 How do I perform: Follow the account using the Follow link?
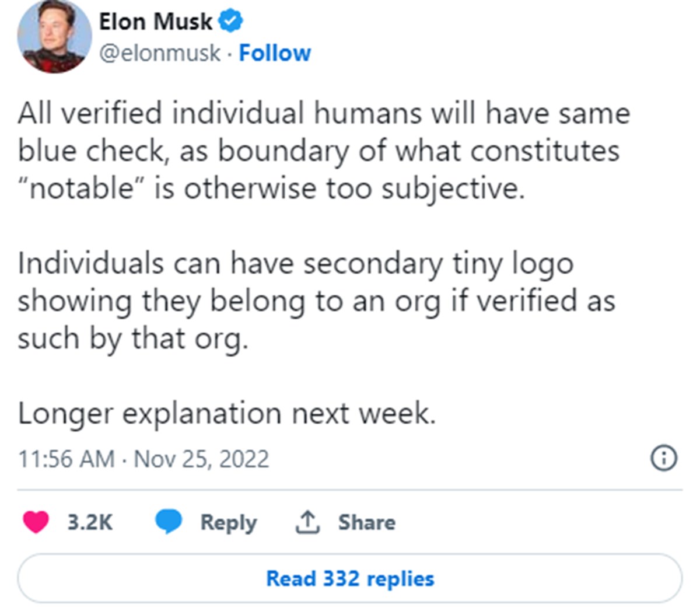(275, 53)
